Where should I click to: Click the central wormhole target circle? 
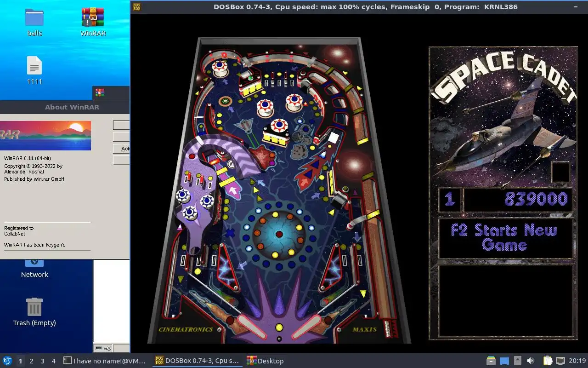tap(279, 234)
